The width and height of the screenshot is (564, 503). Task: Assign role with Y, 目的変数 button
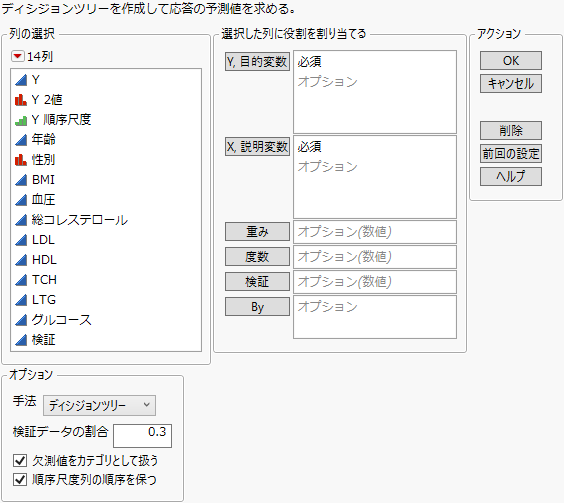258,62
